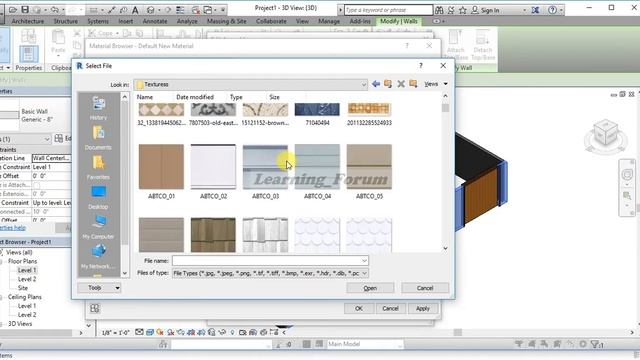Viewport: 640px width, 360px height.
Task: Select the ABTCO_01 texture thumbnail
Action: (161, 167)
